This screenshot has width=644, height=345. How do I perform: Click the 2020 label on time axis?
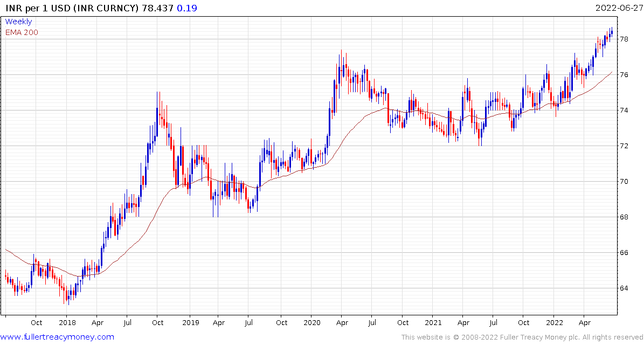(x=310, y=323)
